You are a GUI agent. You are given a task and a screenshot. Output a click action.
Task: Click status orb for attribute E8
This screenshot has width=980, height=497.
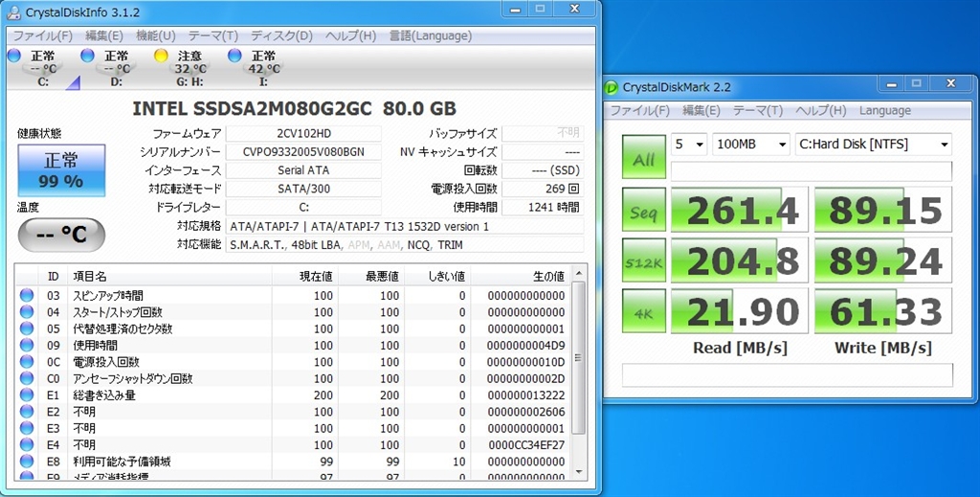26,462
